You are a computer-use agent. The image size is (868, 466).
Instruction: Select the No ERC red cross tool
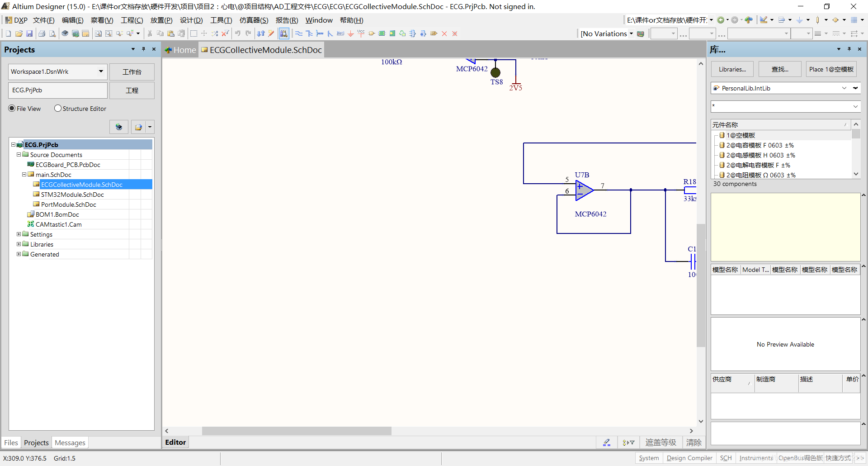(x=444, y=33)
